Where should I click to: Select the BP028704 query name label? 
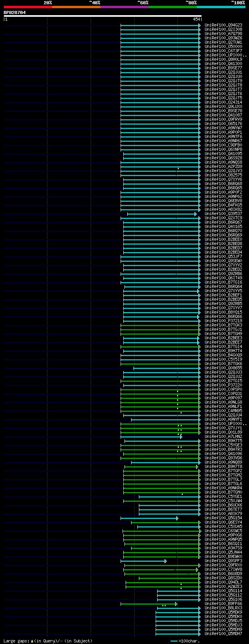coord(15,12)
